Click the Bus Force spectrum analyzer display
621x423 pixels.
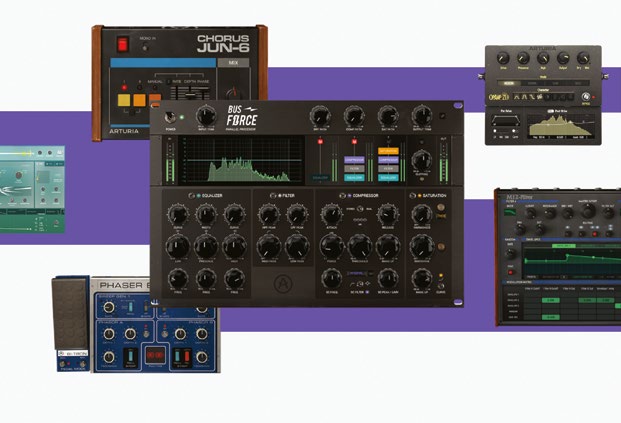(x=241, y=160)
